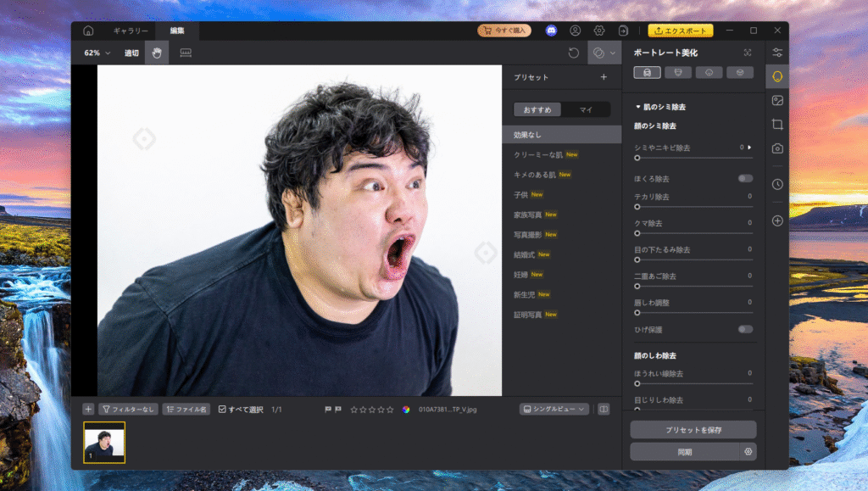
Task: Click the プリセットを保存 button
Action: [693, 430]
